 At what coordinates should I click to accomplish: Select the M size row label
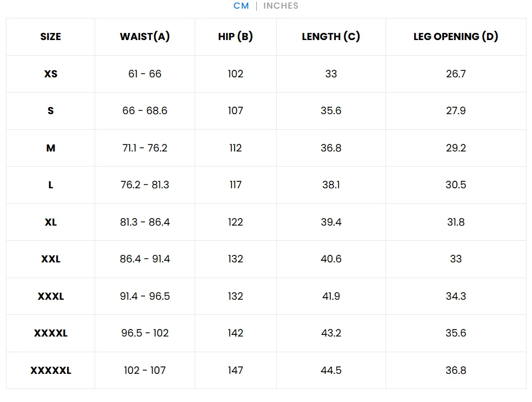click(x=51, y=148)
